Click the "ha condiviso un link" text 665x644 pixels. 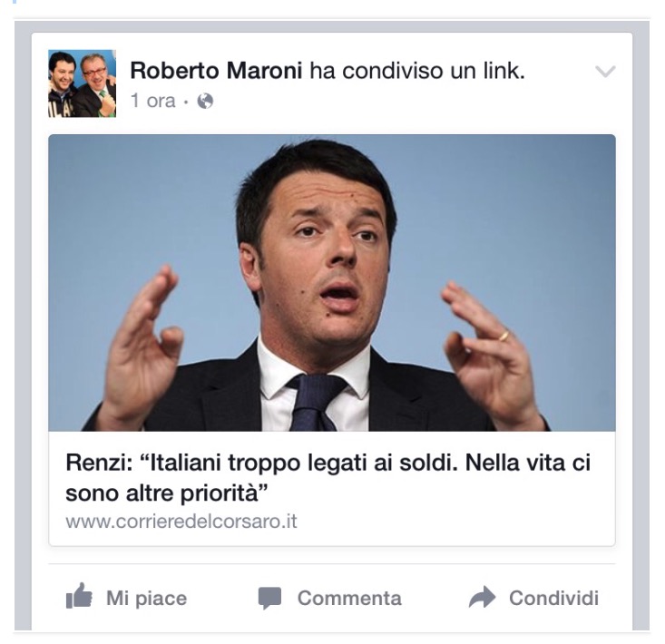[417, 71]
